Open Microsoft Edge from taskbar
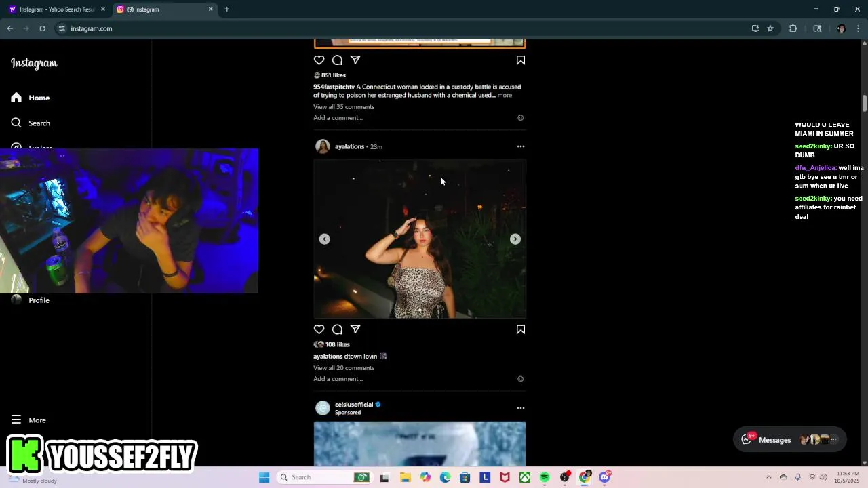This screenshot has height=488, width=868. tap(445, 477)
